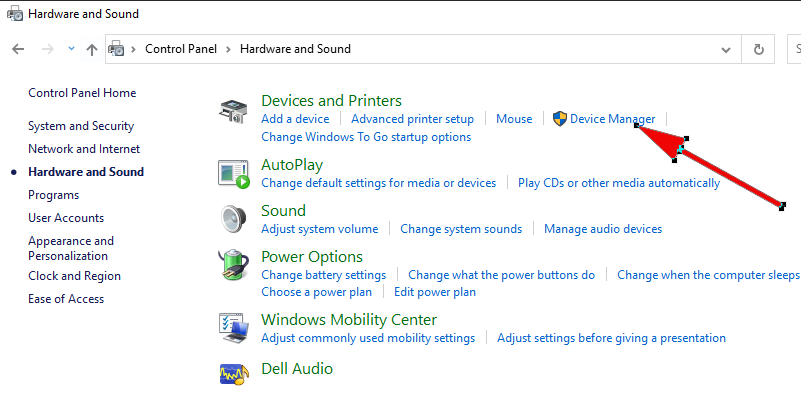
Task: Click Edit power plan
Action: click(x=435, y=292)
